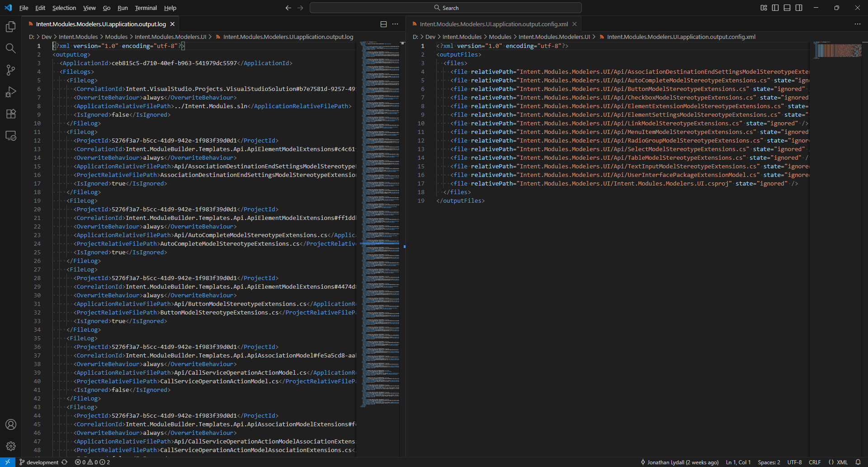Toggle the primary side bar visibility

coord(775,8)
